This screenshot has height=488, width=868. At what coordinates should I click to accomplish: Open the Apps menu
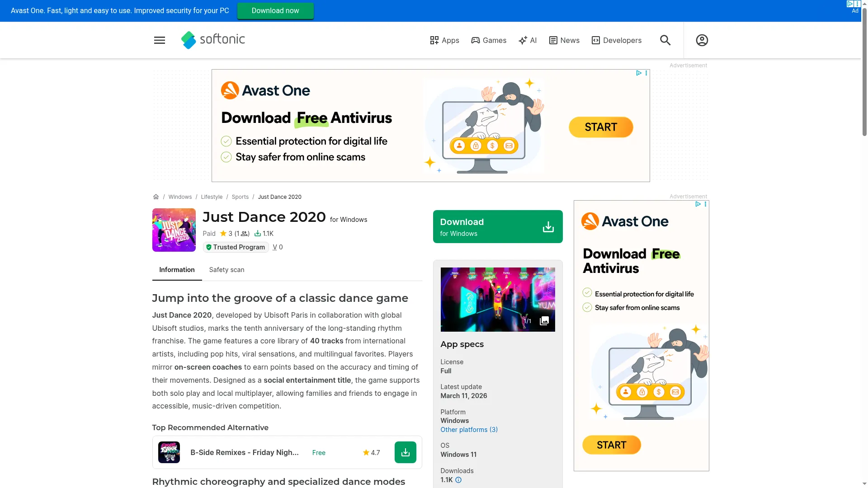point(444,40)
